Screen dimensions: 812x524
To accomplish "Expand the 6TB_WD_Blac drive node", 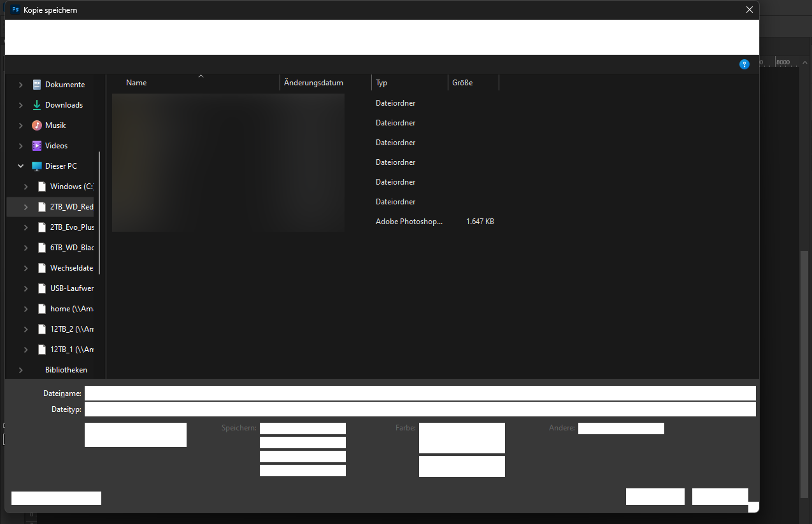I will click(x=25, y=248).
